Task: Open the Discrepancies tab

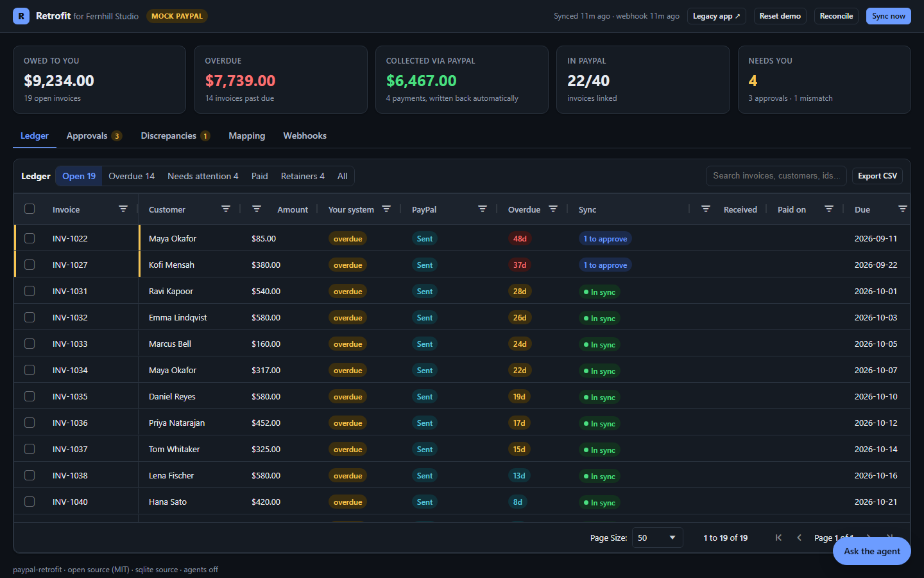Action: [175, 136]
